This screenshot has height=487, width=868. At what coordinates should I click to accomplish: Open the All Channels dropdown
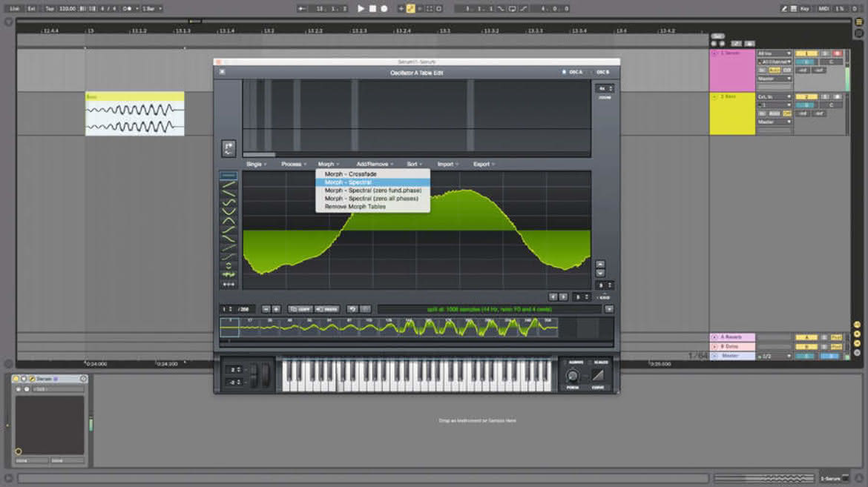775,62
